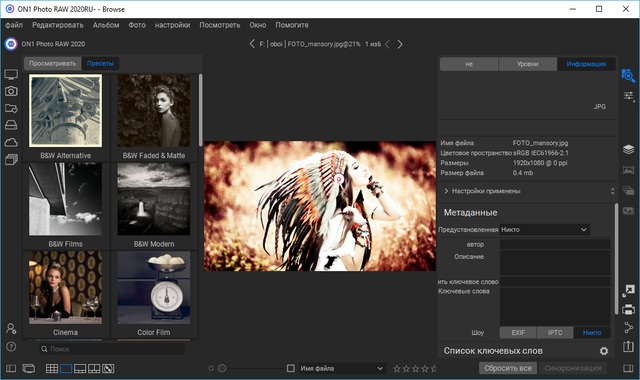The width and height of the screenshot is (640, 380).
Task: Switch to the Информация tab
Action: 586,64
